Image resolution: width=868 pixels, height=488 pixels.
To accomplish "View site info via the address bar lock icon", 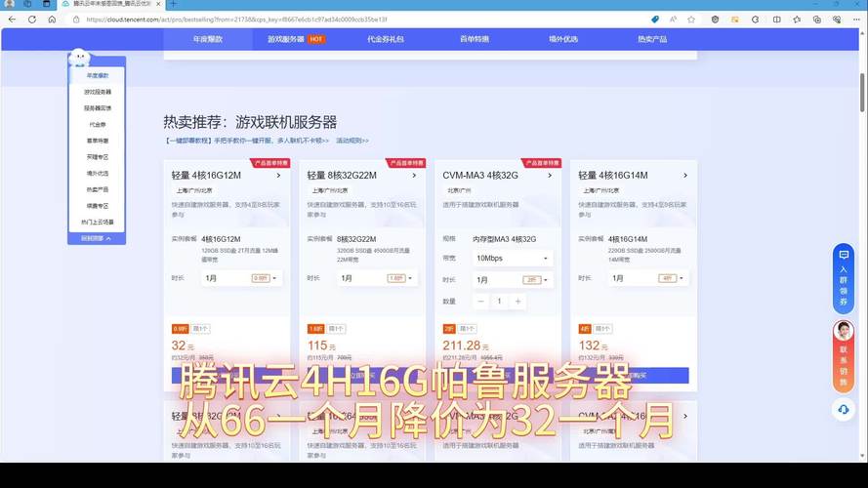I will [76, 20].
